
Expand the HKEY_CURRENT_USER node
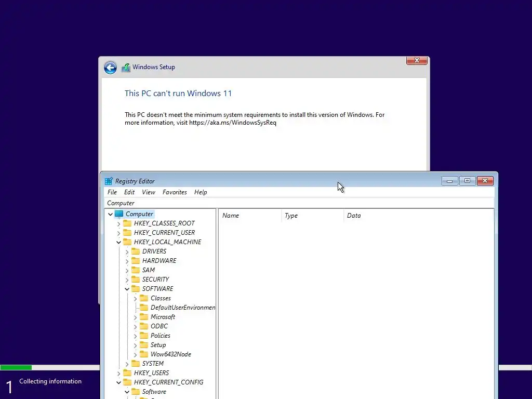pyautogui.click(x=118, y=233)
